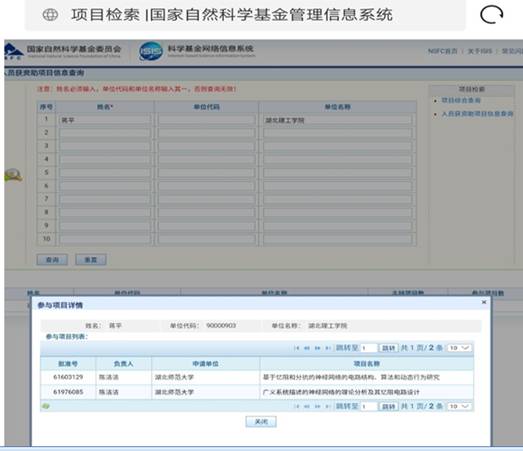Click the lower 跳转 button

pyautogui.click(x=389, y=406)
